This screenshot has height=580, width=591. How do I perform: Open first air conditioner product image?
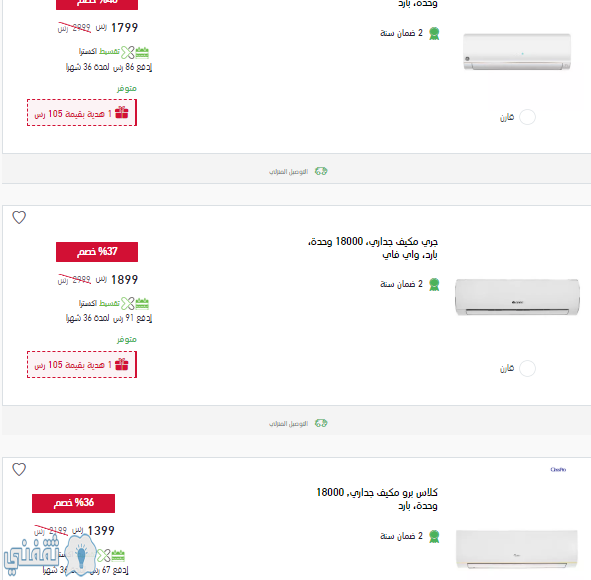(x=517, y=52)
